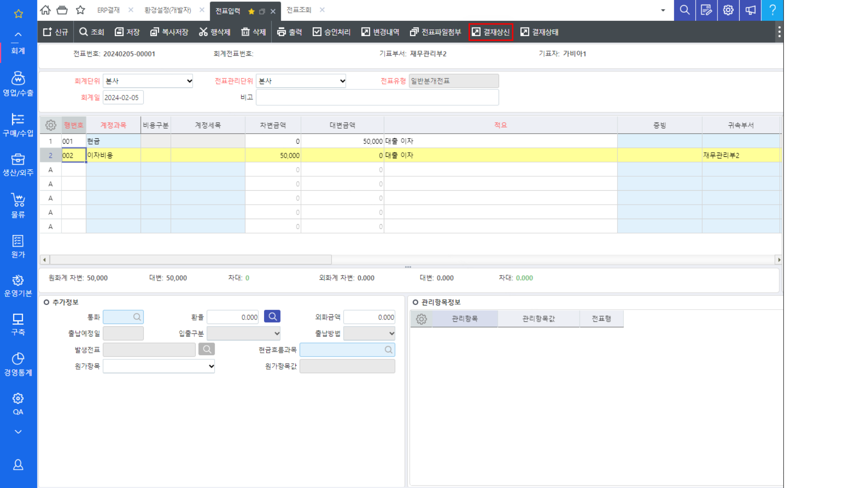Open the 물류 cart module
Viewport: 868px width, 488px height.
pos(18,206)
